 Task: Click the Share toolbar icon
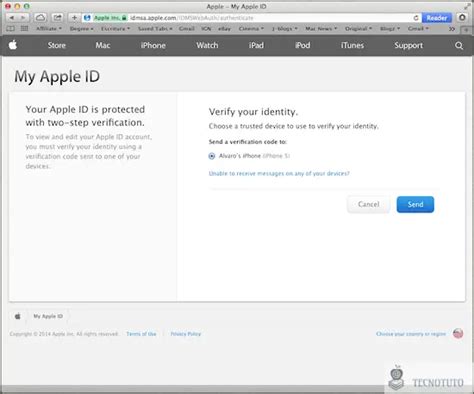point(57,18)
